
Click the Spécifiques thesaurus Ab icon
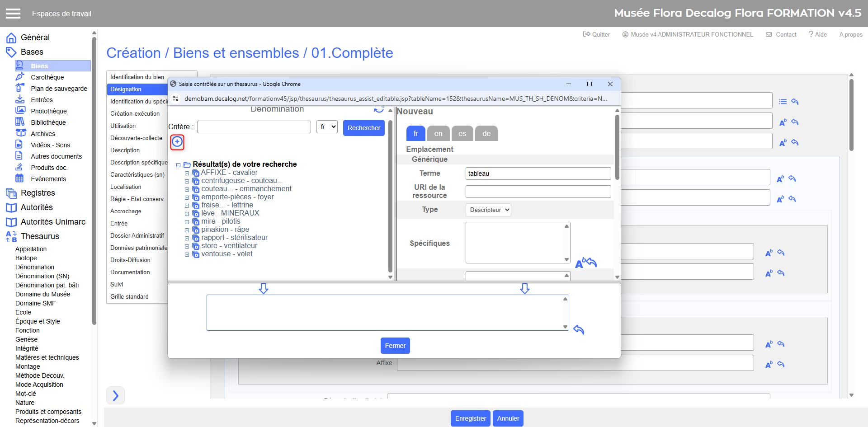[580, 263]
